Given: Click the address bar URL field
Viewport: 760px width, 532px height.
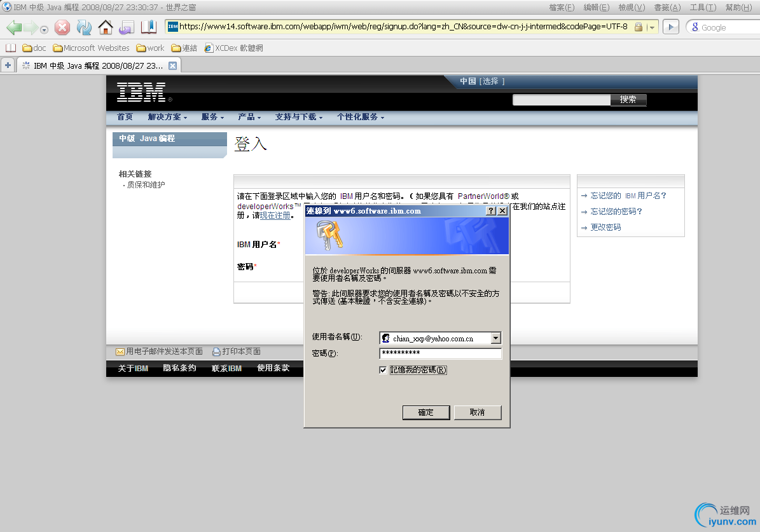Looking at the screenshot, I should [x=403, y=27].
